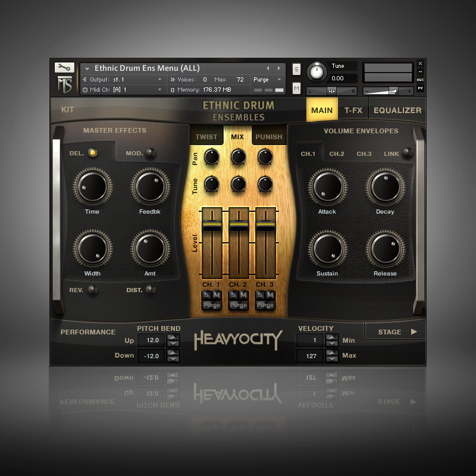Open the STAGE panel button

tap(396, 331)
